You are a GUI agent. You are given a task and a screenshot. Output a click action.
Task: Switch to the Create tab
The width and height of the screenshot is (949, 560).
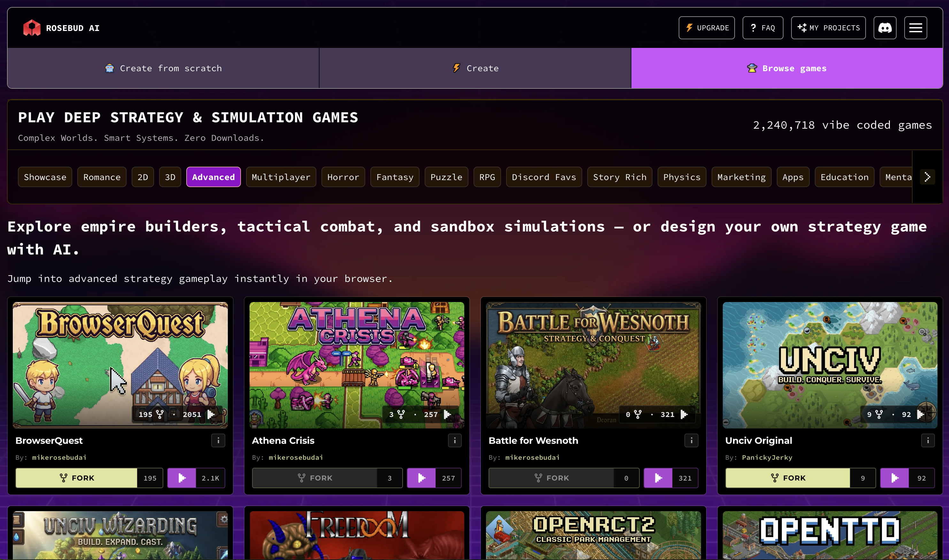click(475, 68)
